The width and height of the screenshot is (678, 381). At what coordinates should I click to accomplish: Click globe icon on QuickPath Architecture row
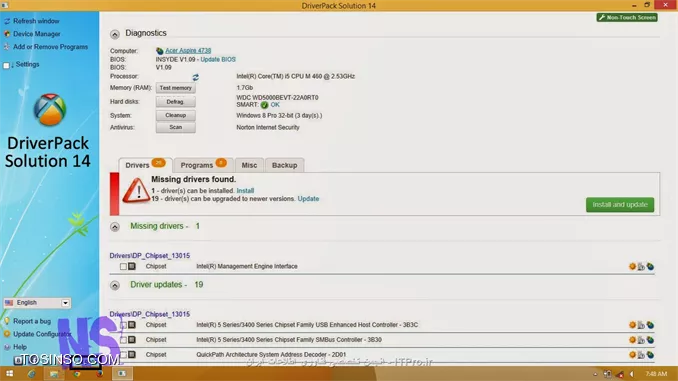click(650, 355)
